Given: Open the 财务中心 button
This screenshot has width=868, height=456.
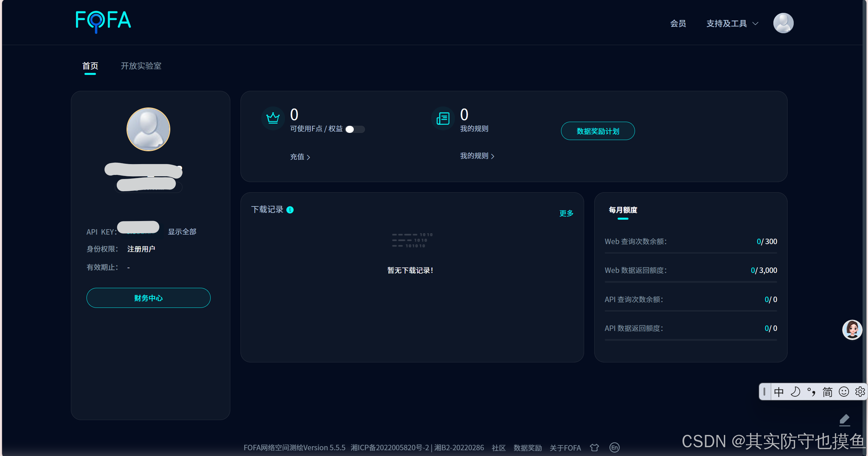Looking at the screenshot, I should (149, 298).
